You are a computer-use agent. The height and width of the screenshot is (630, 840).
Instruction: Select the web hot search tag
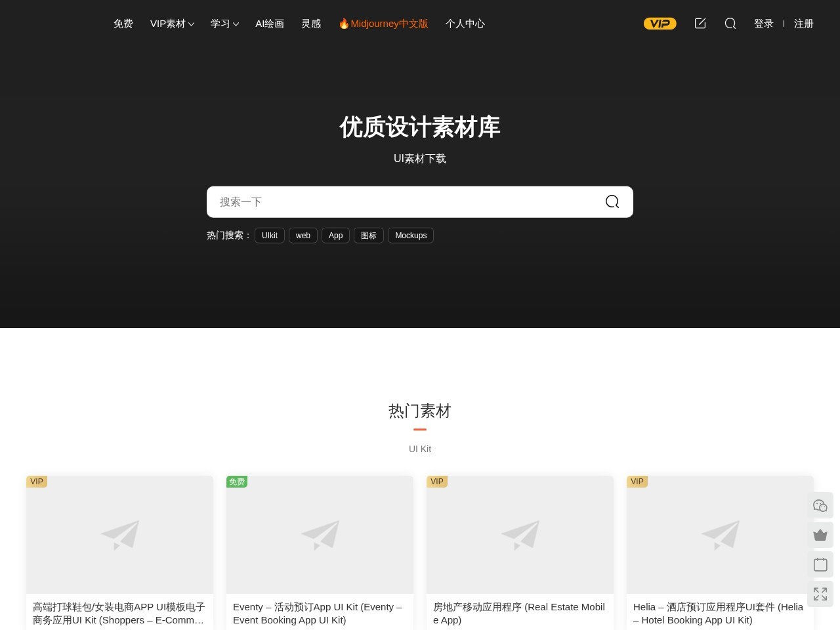tap(303, 236)
